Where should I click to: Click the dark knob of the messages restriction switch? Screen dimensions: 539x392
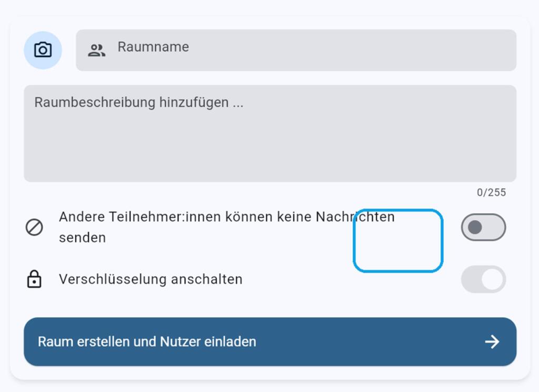click(x=475, y=227)
